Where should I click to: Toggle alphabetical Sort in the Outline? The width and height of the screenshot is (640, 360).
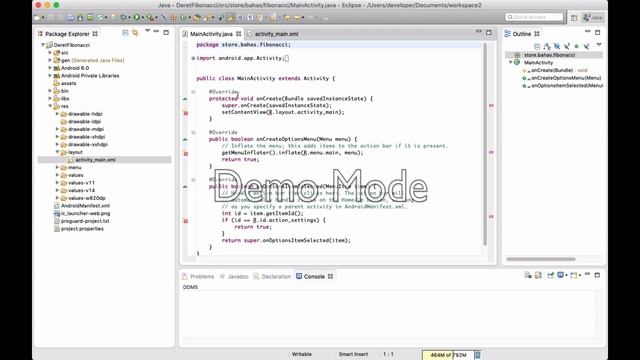click(x=547, y=47)
